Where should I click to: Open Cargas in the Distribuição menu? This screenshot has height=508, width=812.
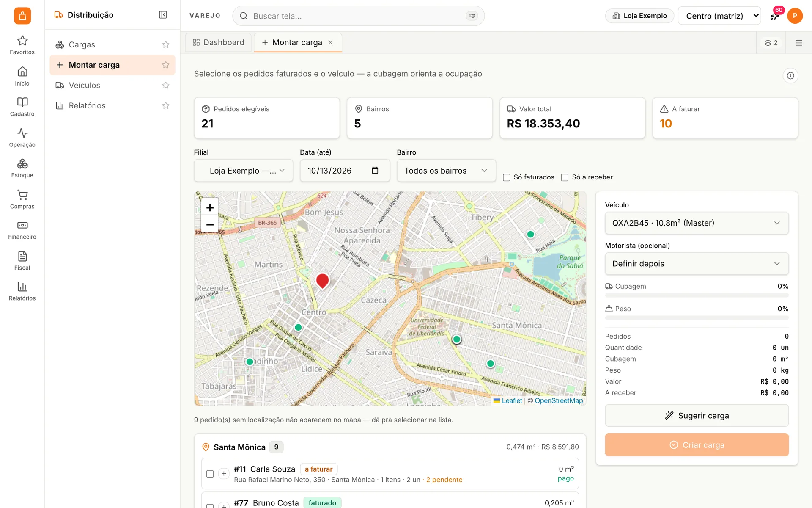112,44
